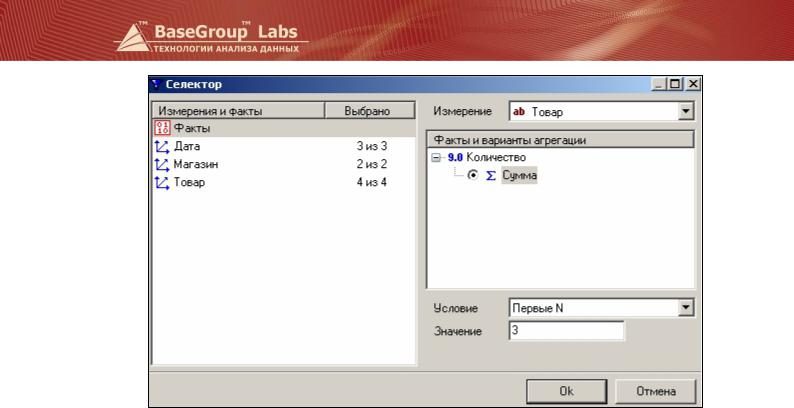Click the Измерение combo box showing Товар

602,111
